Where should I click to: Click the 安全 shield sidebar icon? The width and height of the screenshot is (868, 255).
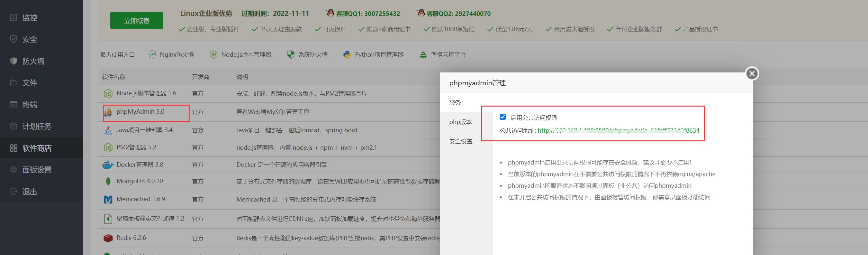[x=14, y=39]
